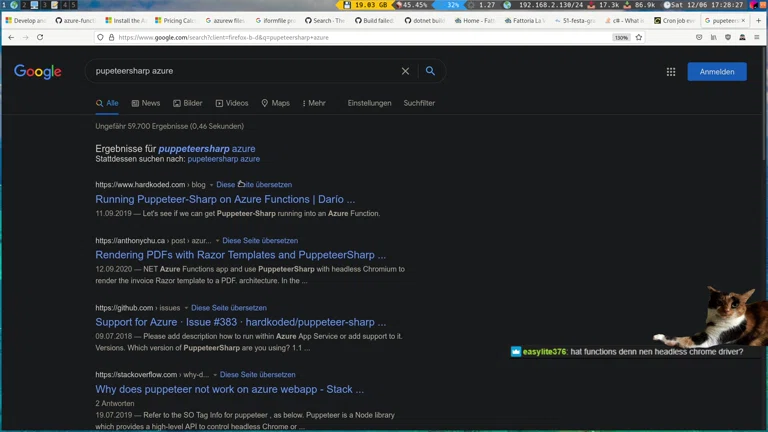
Task: Click the Ungefähr 59.700 Ergebnisse count
Action: tap(169, 126)
